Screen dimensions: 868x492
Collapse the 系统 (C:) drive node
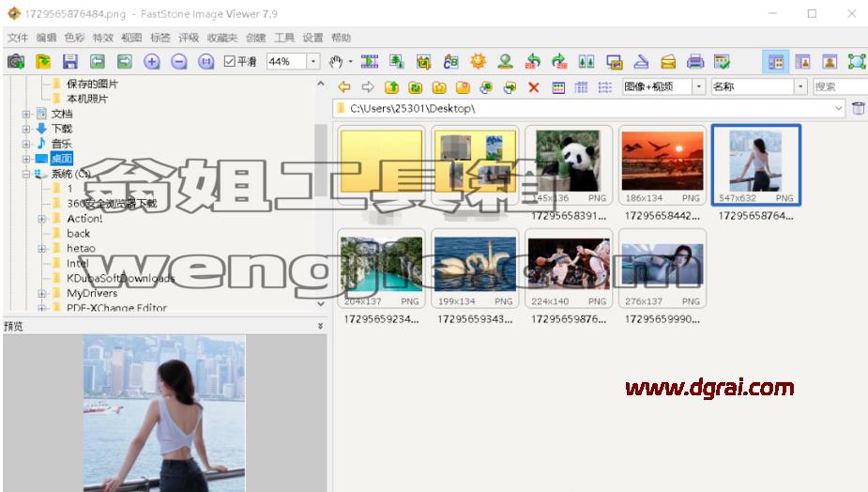(x=26, y=174)
